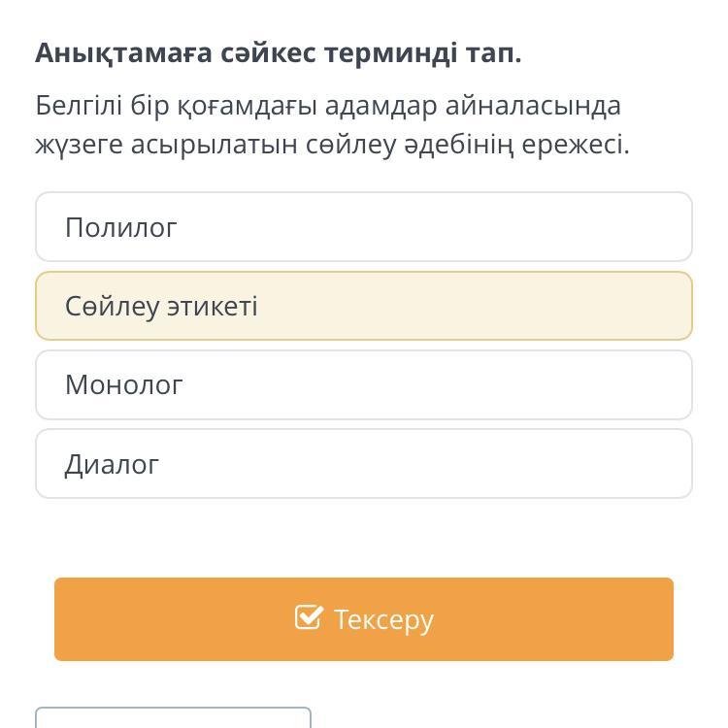
Task: Click the right end of the Полилог option box
Action: [659, 226]
